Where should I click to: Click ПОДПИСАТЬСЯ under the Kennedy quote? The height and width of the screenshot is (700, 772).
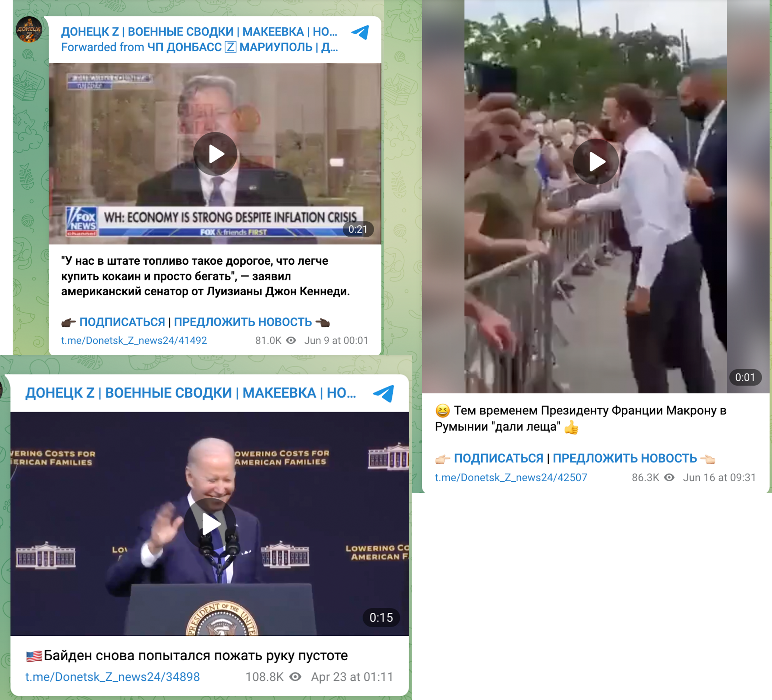(122, 322)
